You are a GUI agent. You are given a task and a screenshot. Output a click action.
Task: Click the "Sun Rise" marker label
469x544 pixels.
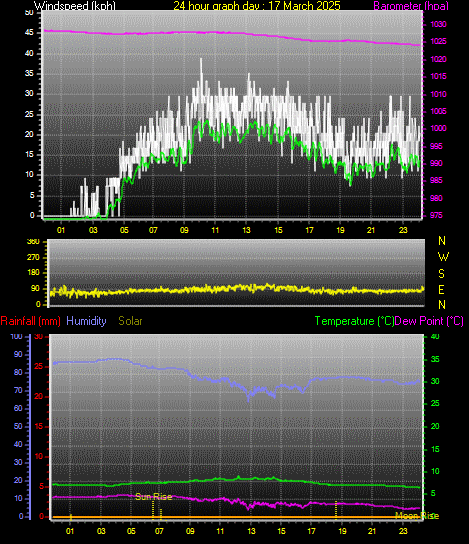(x=153, y=497)
